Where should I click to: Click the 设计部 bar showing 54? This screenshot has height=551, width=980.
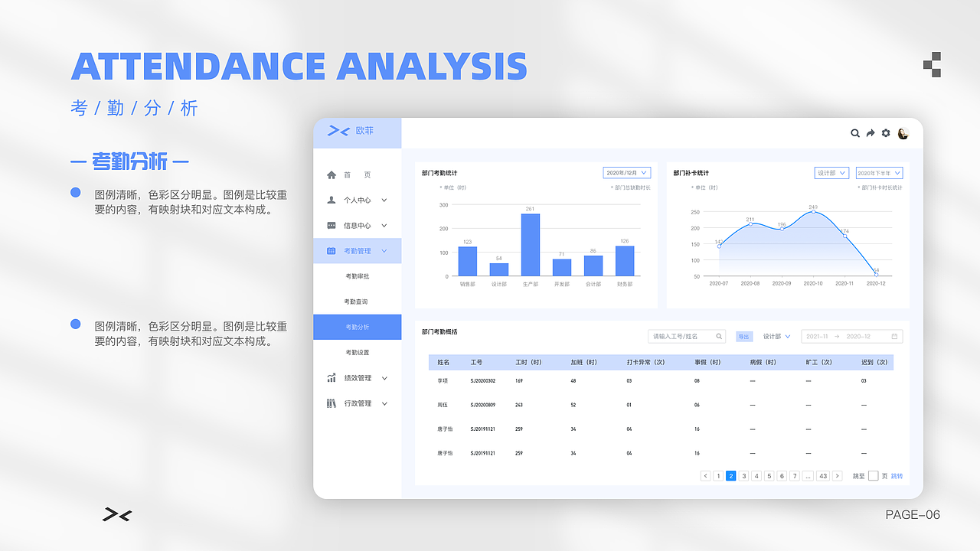click(x=499, y=269)
